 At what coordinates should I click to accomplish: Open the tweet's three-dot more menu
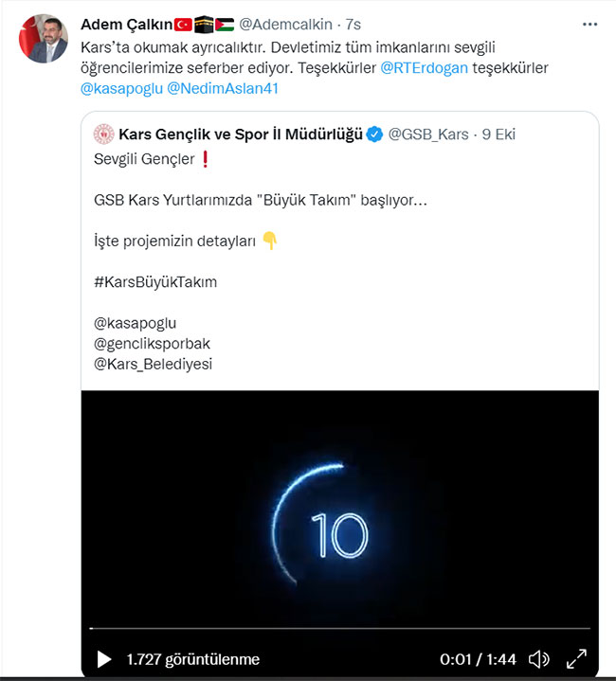coord(589,24)
